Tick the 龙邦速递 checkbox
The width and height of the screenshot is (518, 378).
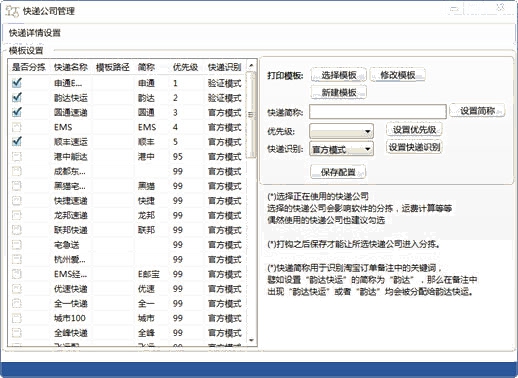[x=17, y=215]
